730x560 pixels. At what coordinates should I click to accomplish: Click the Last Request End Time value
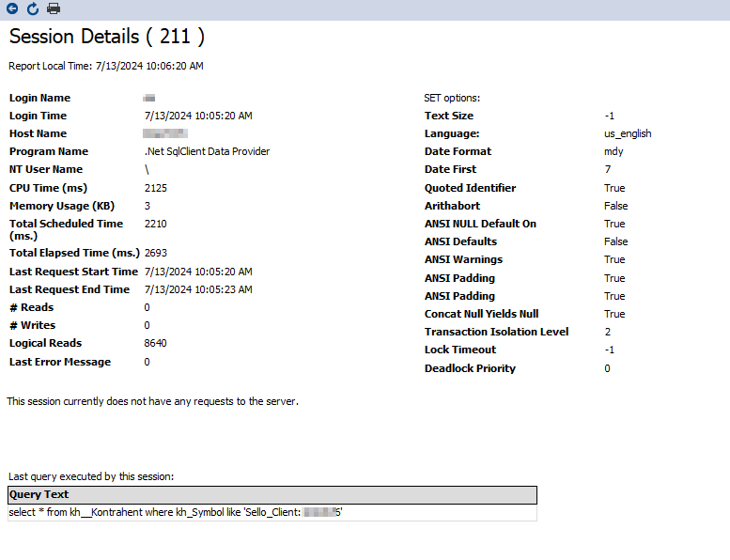(198, 289)
